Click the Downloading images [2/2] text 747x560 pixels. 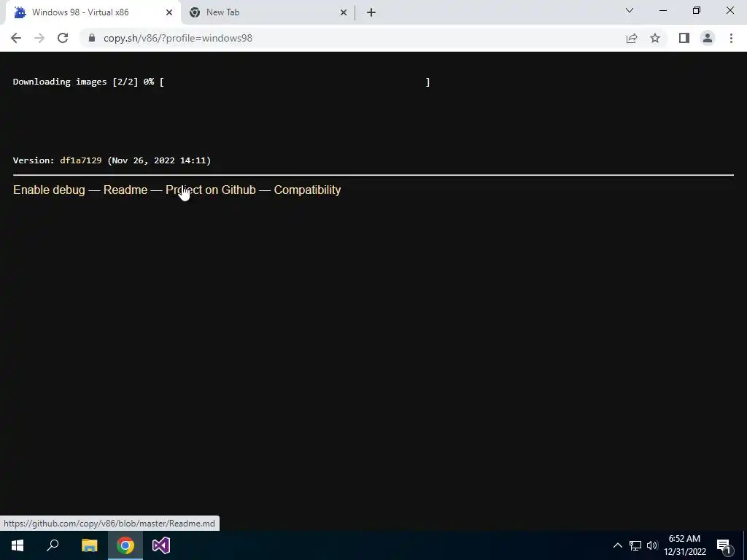coord(75,82)
